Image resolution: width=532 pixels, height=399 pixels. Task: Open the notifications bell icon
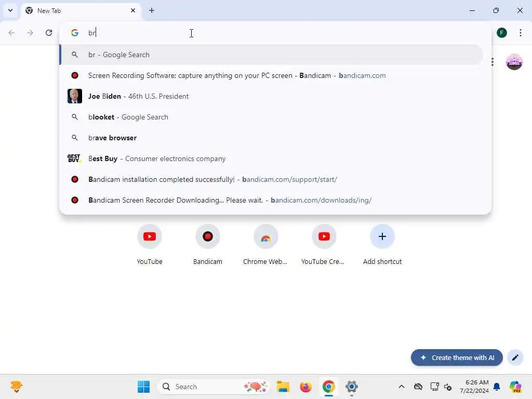(x=497, y=387)
